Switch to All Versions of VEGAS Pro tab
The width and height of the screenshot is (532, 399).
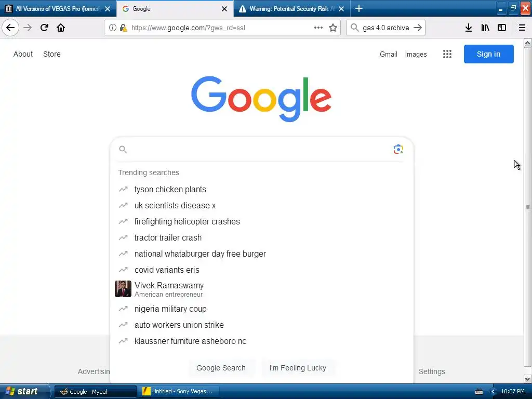(58, 9)
